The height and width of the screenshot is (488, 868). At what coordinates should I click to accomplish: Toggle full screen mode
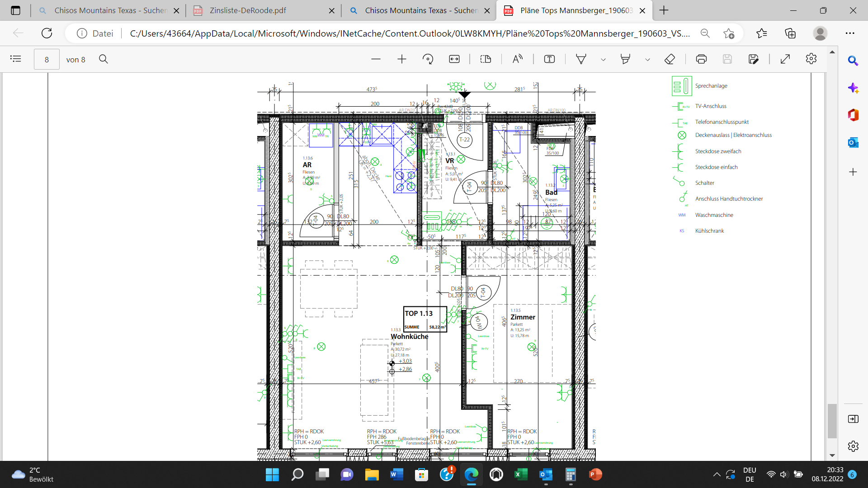tap(785, 59)
